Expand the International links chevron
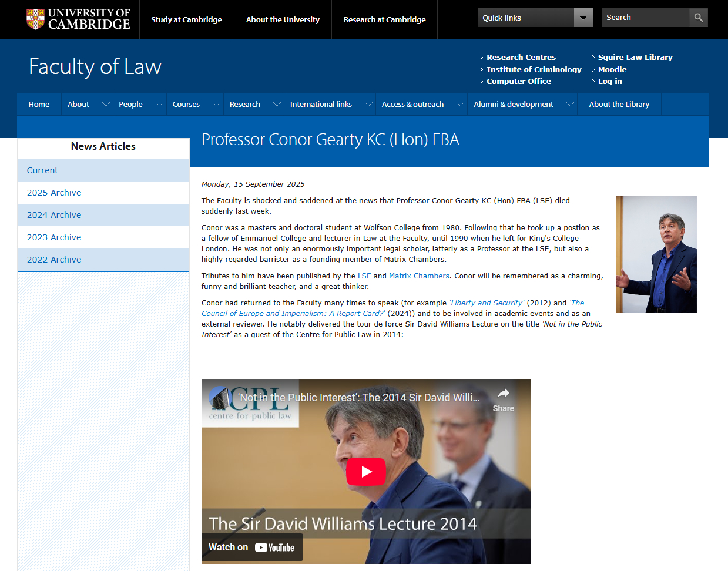The width and height of the screenshot is (728, 571). (368, 104)
